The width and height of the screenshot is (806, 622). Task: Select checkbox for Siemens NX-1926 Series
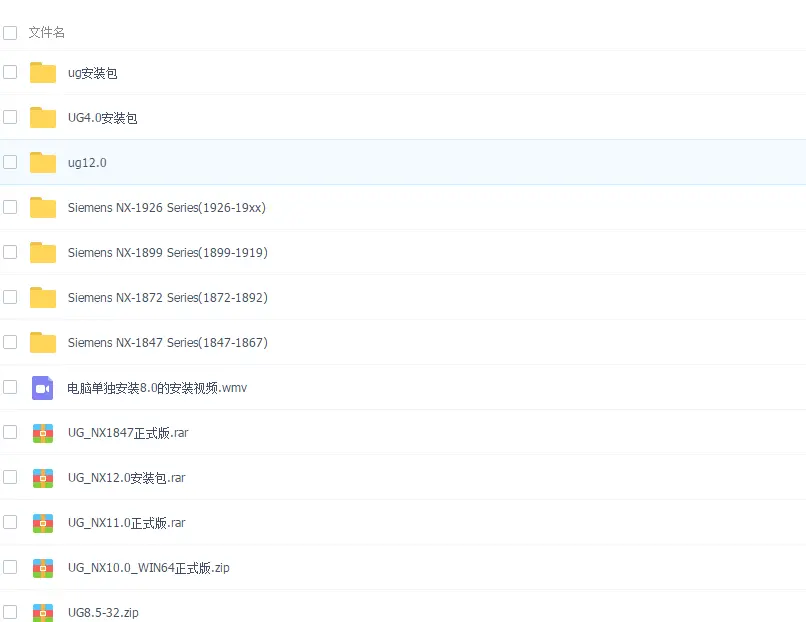tap(10, 207)
